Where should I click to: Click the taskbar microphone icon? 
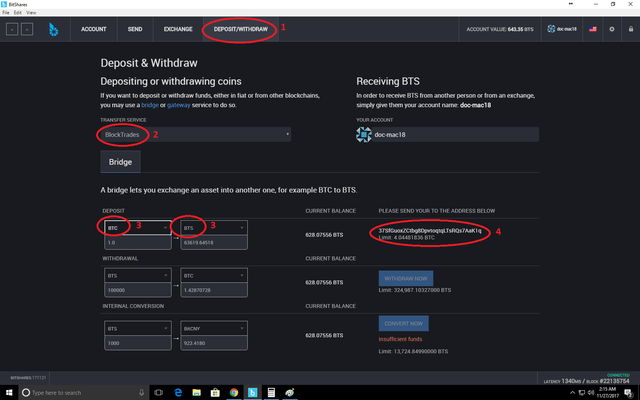click(141, 393)
